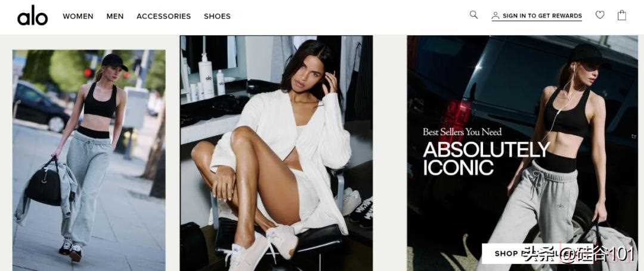Click the ABSOLUTELY ICONIC headline
This screenshot has width=644, height=271.
point(487,159)
